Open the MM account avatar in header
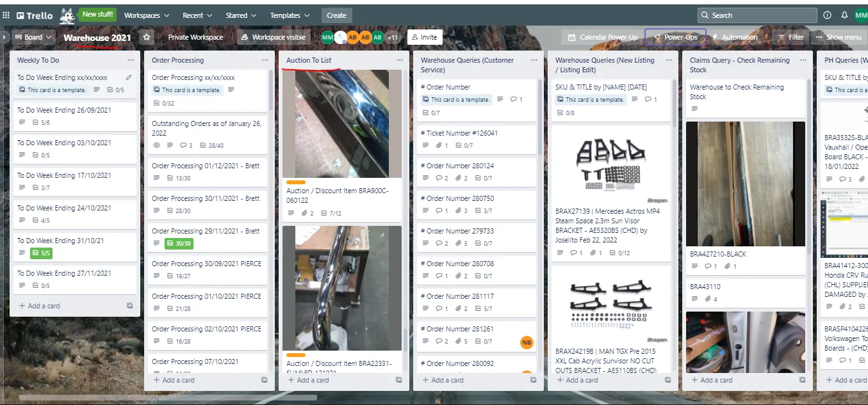The height and width of the screenshot is (405, 868). coord(861,15)
